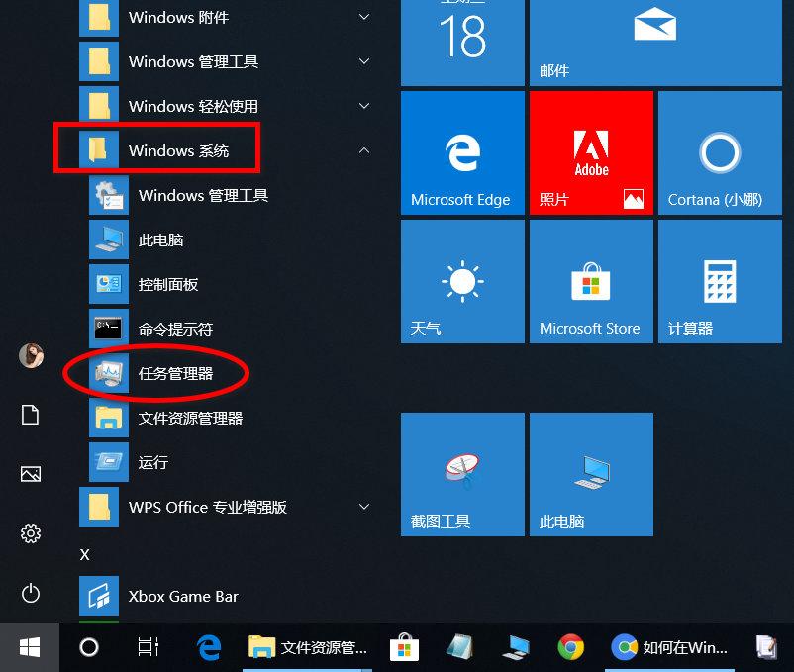The width and height of the screenshot is (794, 672).
Task: Launch Google Chrome from the taskbar
Action: (569, 647)
